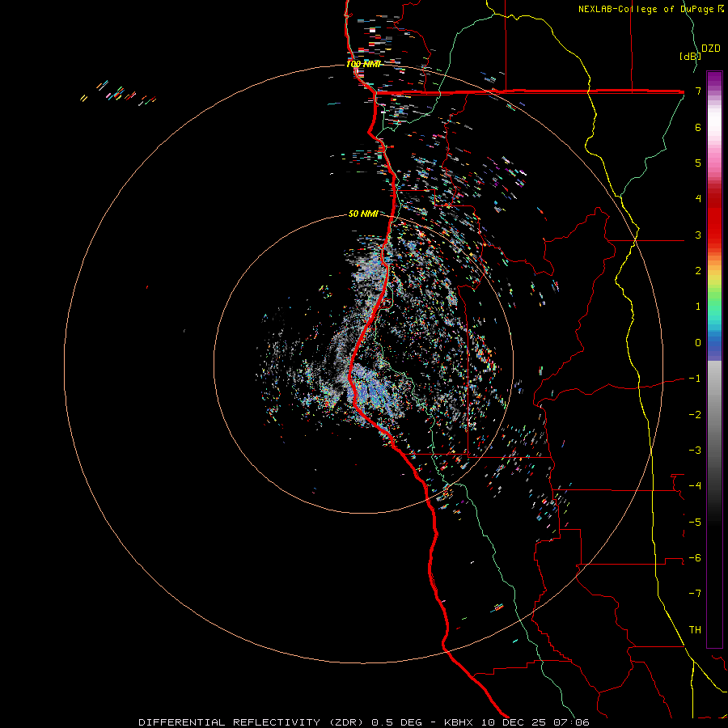Click the 7 value on the color scale
Screen dimensions: 728x728
coord(698,91)
